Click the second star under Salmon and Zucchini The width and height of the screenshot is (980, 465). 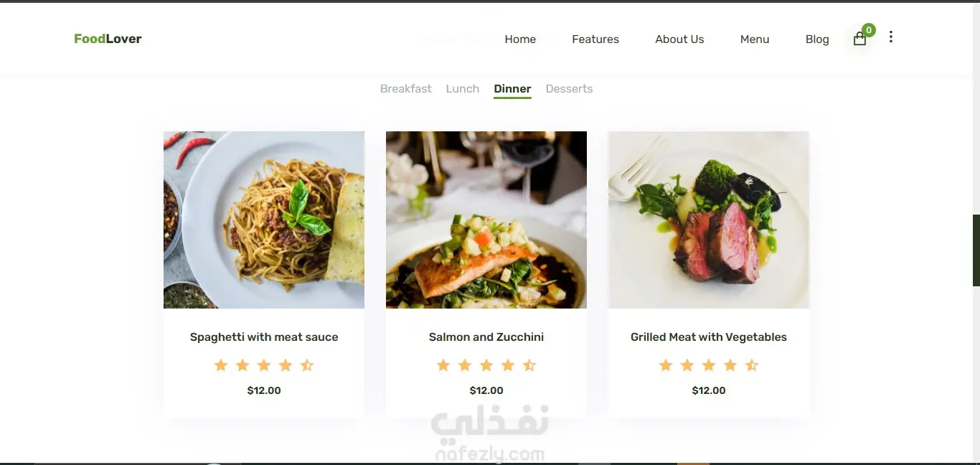click(x=465, y=365)
